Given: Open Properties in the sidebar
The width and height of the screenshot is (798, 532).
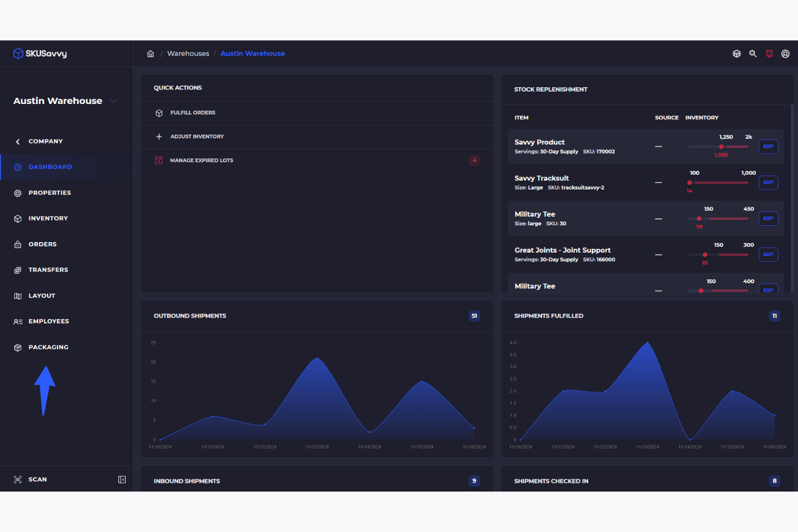Looking at the screenshot, I should point(50,193).
